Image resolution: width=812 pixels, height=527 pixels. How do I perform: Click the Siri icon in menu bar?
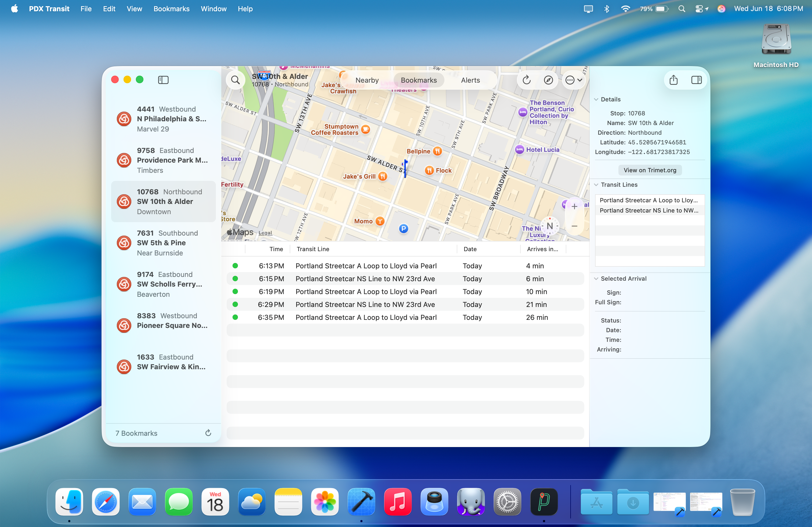pyautogui.click(x=721, y=9)
